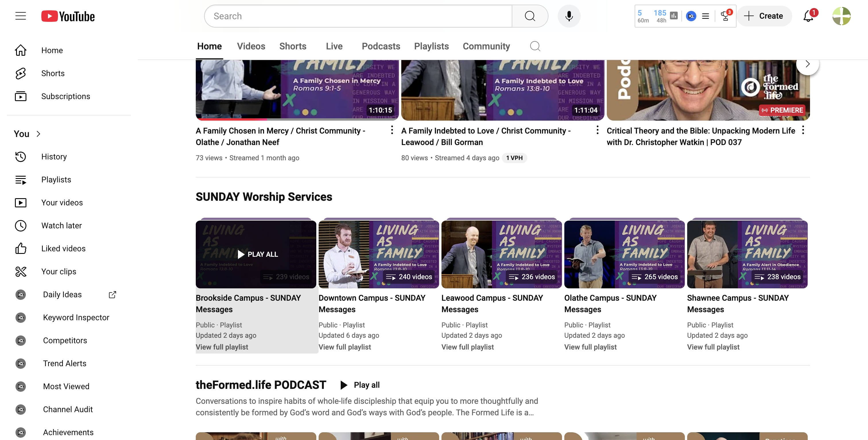Viewport: 868px width, 440px height.
Task: Open Downtown Campus playlist thumbnail
Action: (x=379, y=254)
